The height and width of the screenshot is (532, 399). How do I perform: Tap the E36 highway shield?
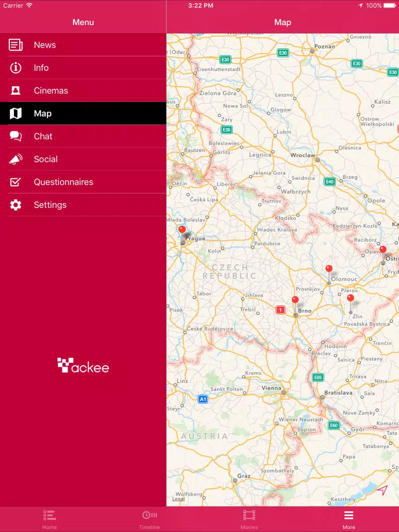(x=226, y=129)
